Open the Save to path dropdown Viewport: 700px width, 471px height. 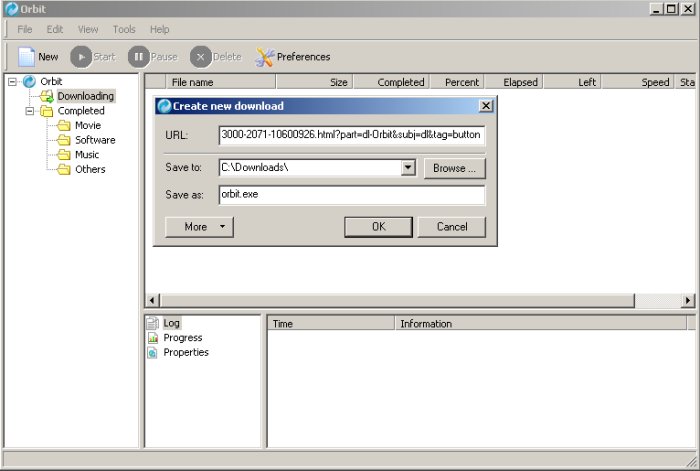pos(408,168)
